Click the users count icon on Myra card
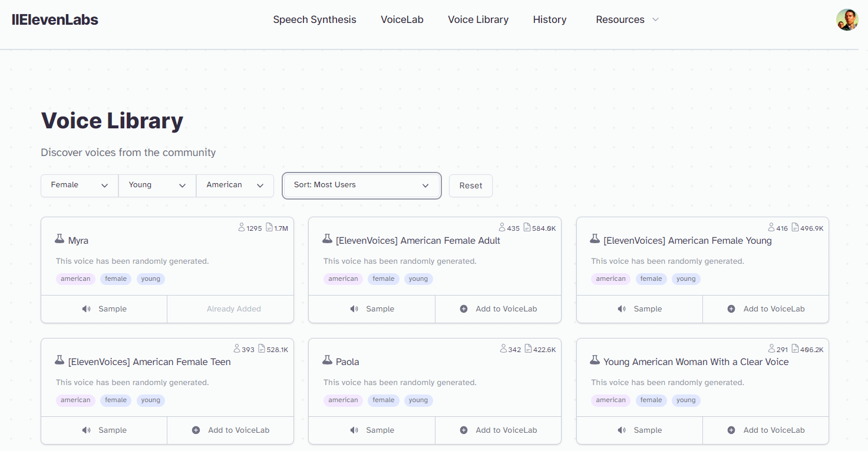Image resolution: width=868 pixels, height=451 pixels. pyautogui.click(x=242, y=228)
